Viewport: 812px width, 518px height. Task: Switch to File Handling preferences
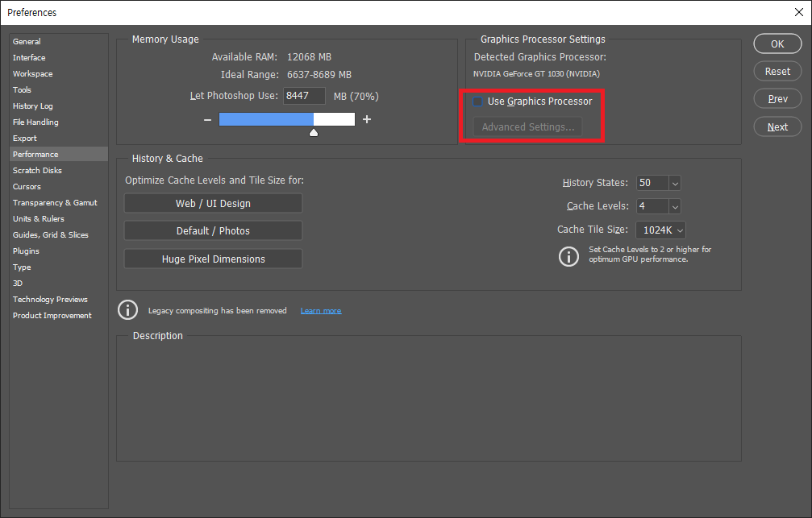[x=59, y=122]
